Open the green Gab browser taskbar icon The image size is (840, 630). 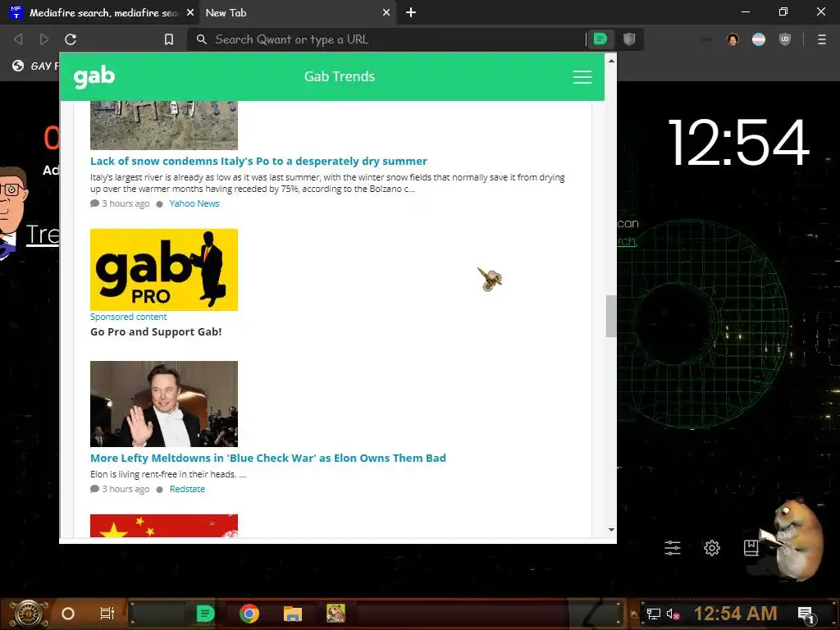pos(205,614)
